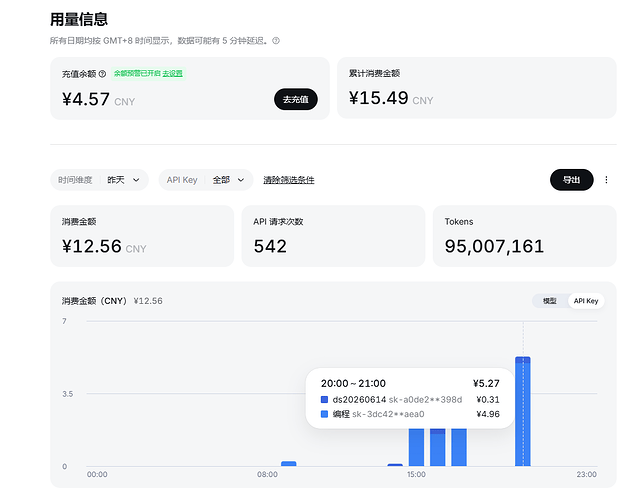This screenshot has height=500, width=630.
Task: Click the small bar just after 08:00
Action: click(x=288, y=464)
